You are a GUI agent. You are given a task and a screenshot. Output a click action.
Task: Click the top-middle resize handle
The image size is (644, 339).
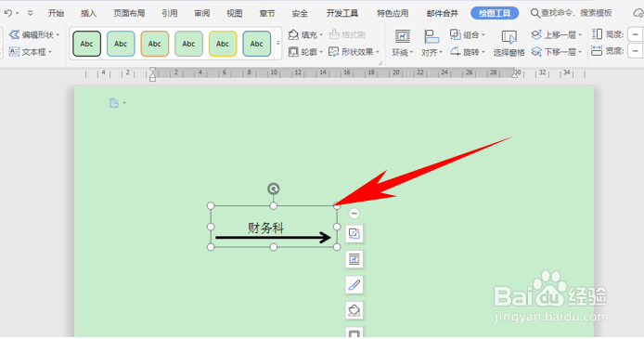click(274, 205)
